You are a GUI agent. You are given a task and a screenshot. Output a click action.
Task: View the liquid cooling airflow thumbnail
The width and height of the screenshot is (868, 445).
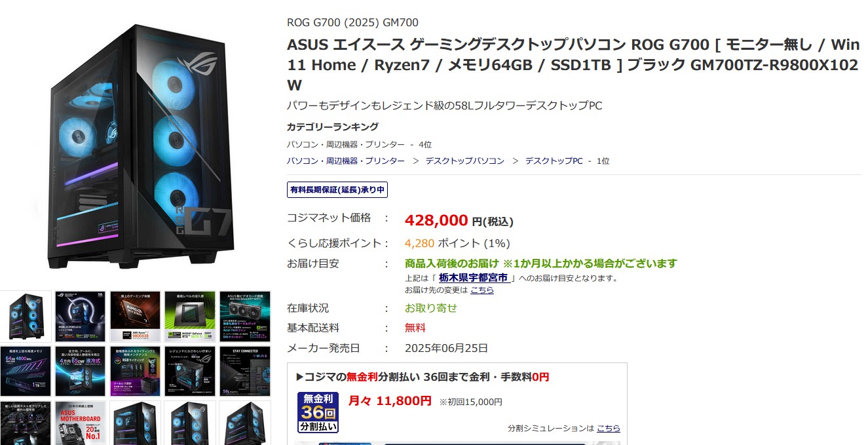(81, 371)
